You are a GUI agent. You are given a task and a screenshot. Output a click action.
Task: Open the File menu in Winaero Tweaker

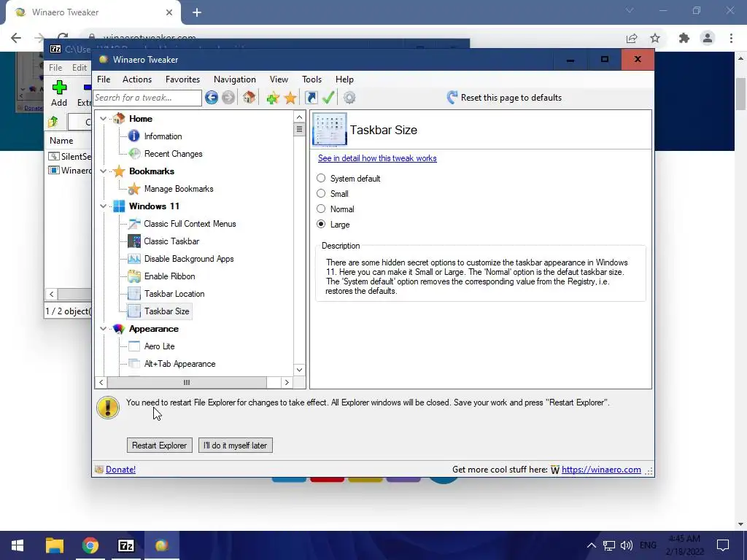(104, 79)
